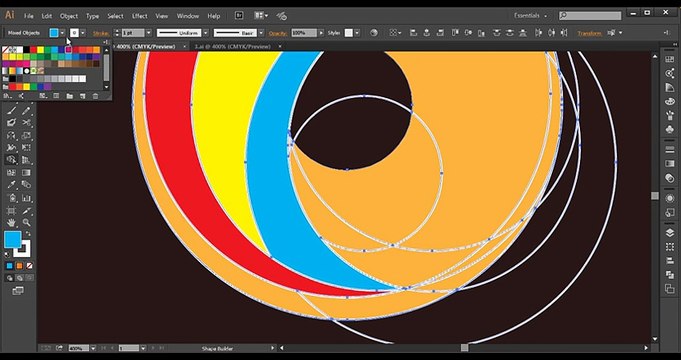Select the Symbol Sprayer tool

[12, 198]
